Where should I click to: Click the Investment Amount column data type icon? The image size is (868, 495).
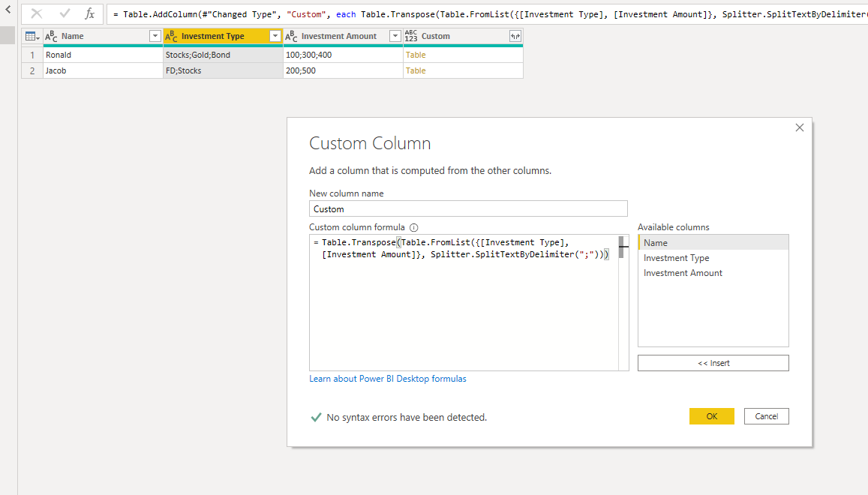click(291, 36)
